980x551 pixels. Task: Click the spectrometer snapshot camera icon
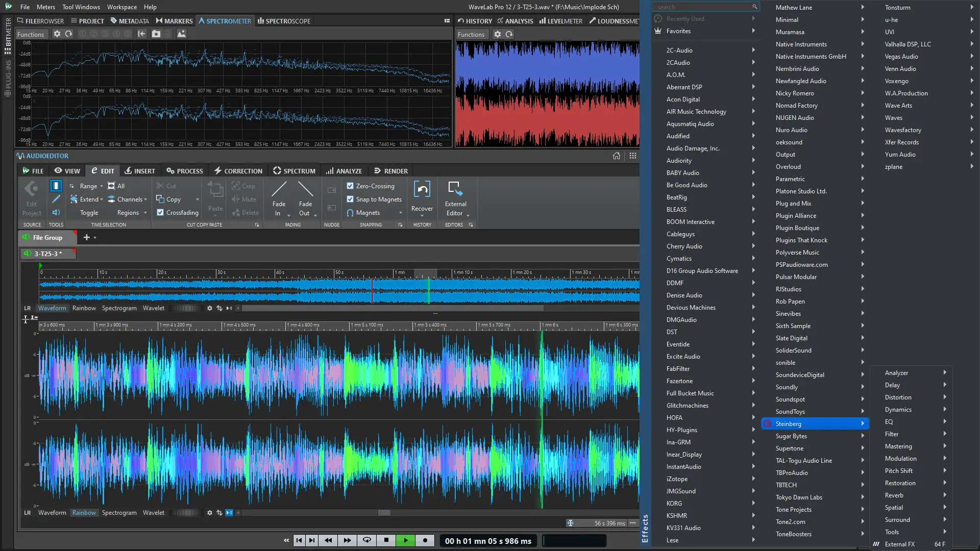point(156,34)
